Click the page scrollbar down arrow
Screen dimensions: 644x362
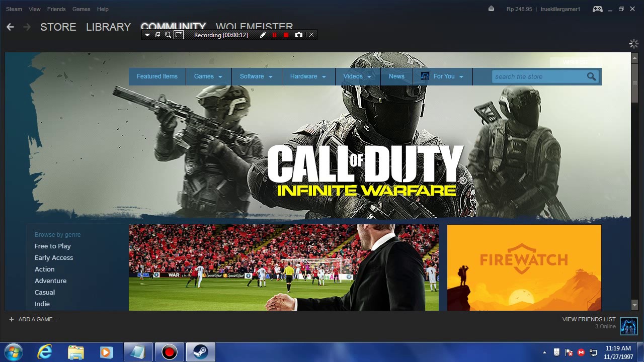(634, 305)
